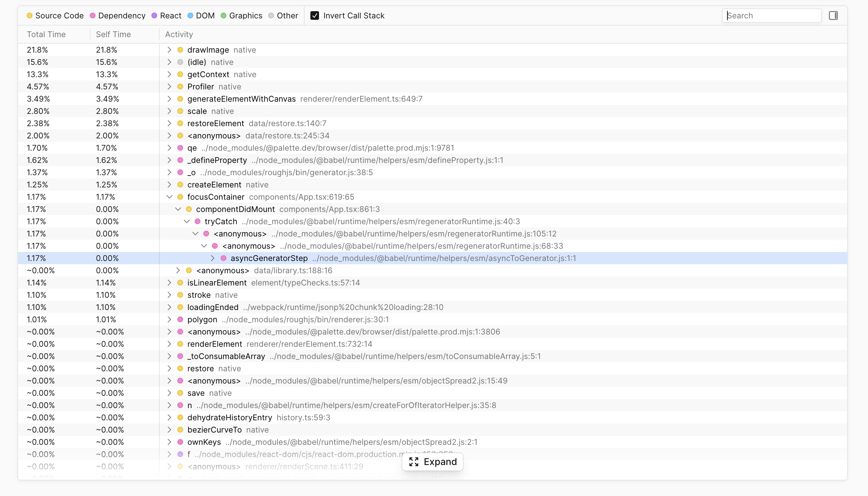Click the yellow dot beside loadingEnded

tap(180, 307)
